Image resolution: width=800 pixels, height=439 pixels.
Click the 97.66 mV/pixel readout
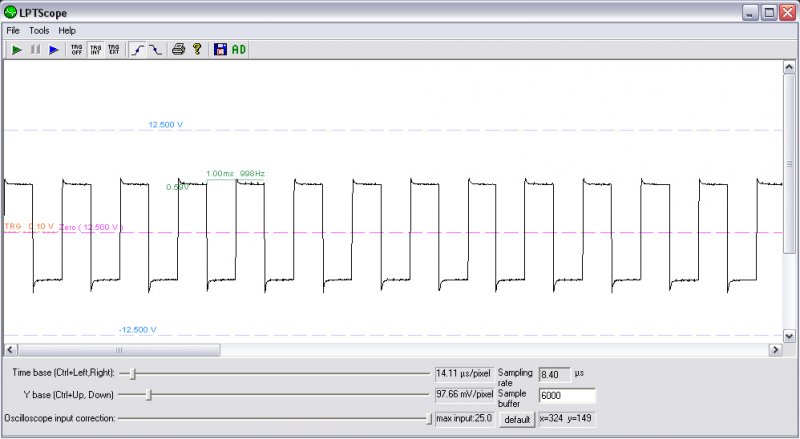[x=464, y=395]
